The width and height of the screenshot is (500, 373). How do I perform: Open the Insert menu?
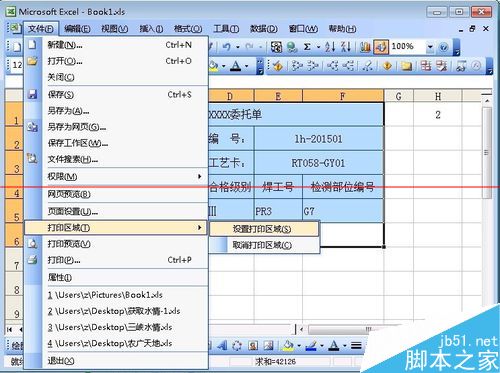[151, 29]
